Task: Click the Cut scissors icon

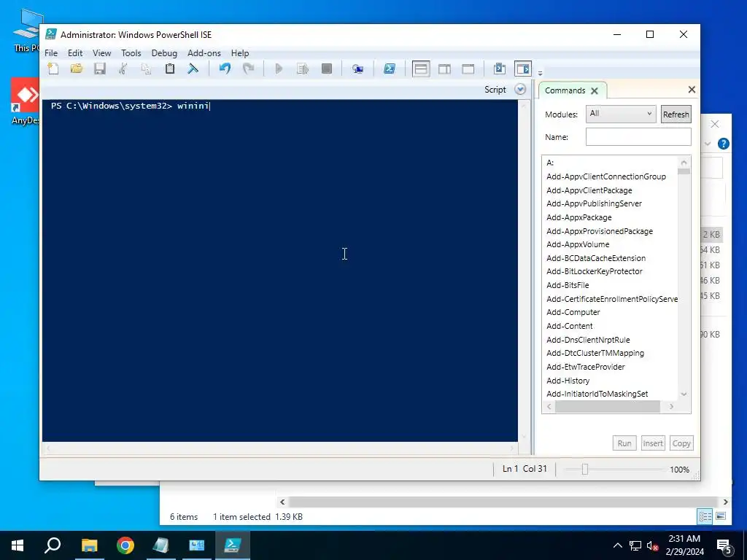Action: tap(123, 69)
